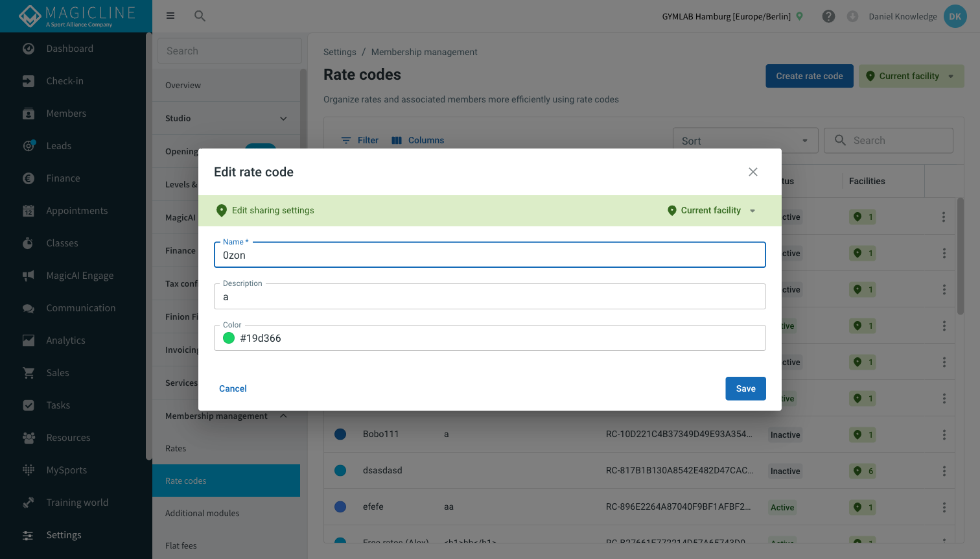Screen dimensions: 980x559
Task: Open Dashboard from the sidebar
Action: (69, 49)
